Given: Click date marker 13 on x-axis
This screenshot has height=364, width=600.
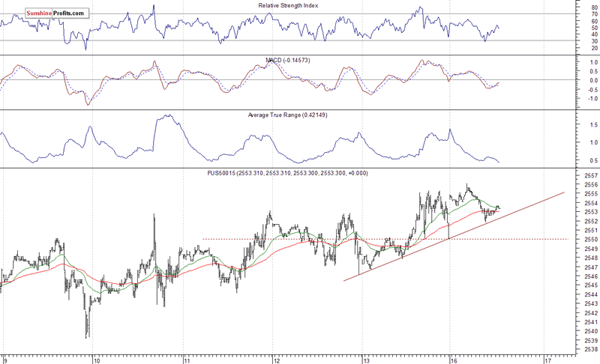Looking at the screenshot, I should [x=367, y=359].
